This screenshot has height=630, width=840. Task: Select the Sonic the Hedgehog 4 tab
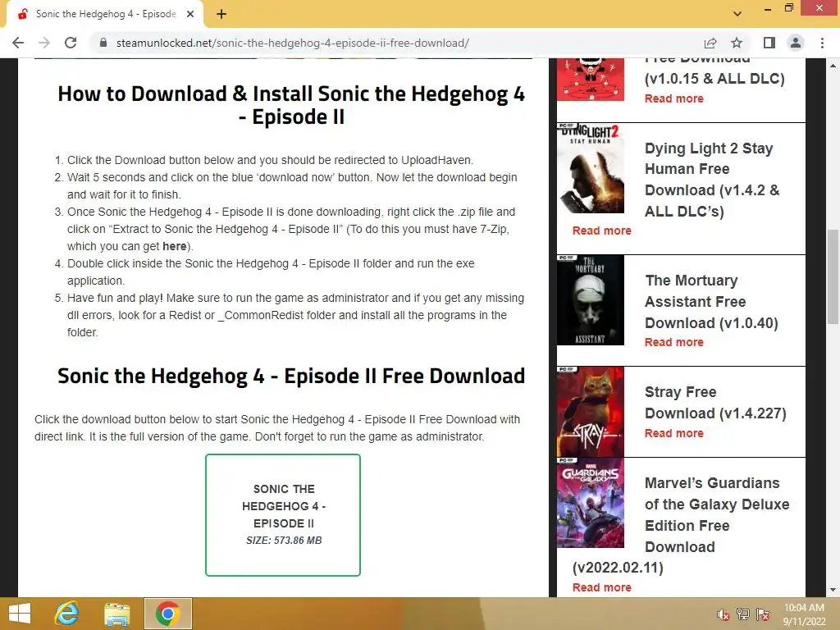click(x=106, y=14)
